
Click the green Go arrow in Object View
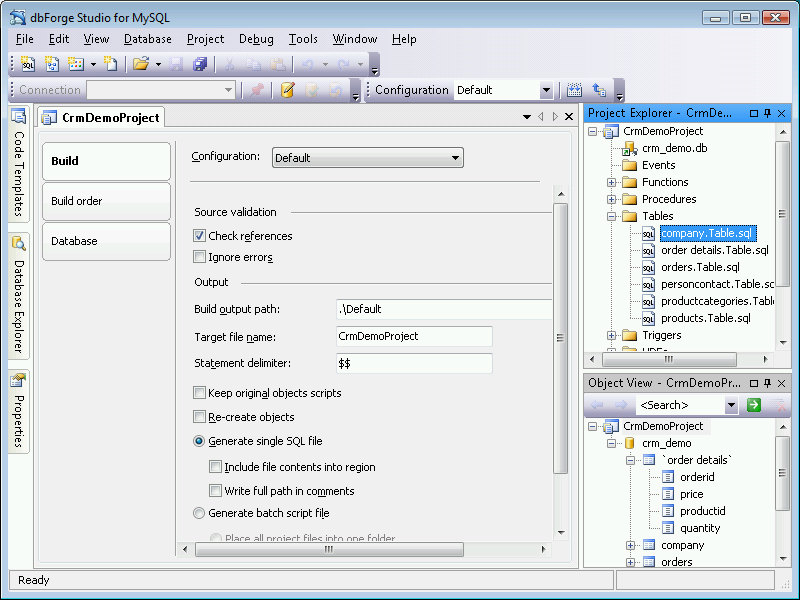click(754, 405)
